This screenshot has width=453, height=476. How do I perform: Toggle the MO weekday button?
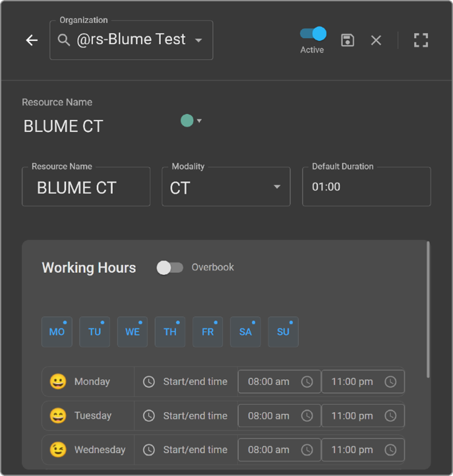click(57, 332)
